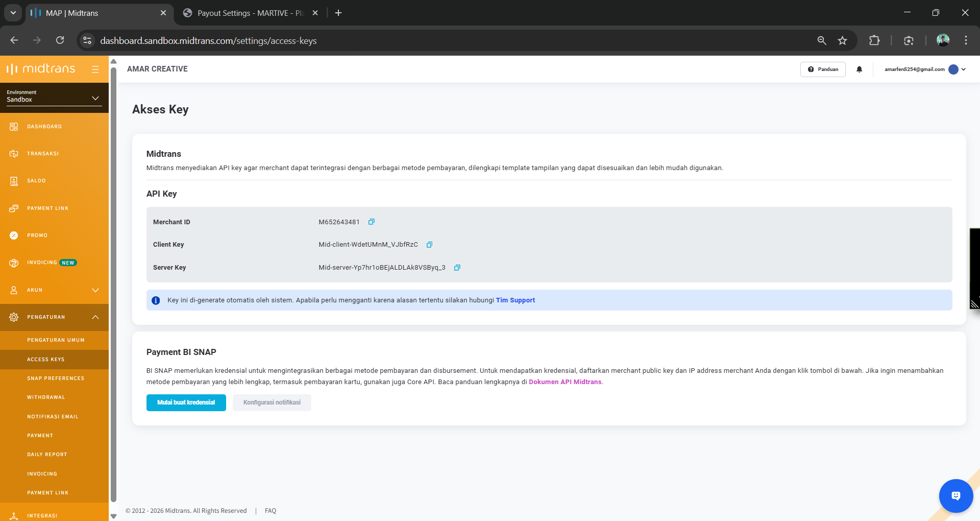Screen dimensions: 980x521
Task: Open the tab search dropdown arrow
Action: pyautogui.click(x=13, y=13)
